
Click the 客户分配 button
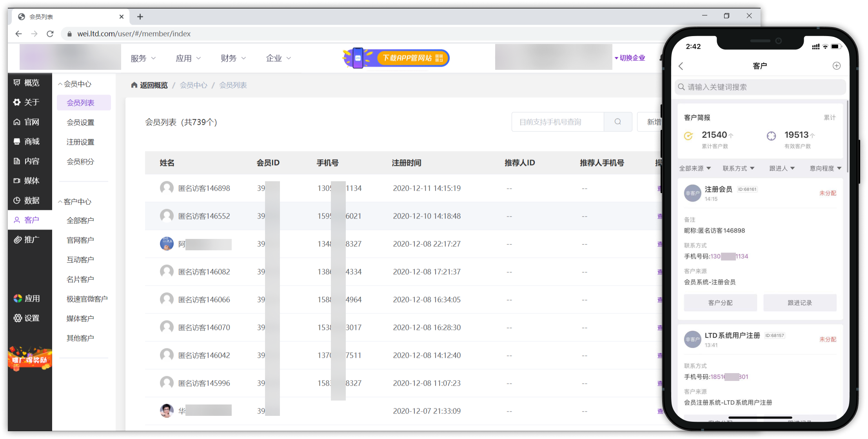[x=720, y=302]
